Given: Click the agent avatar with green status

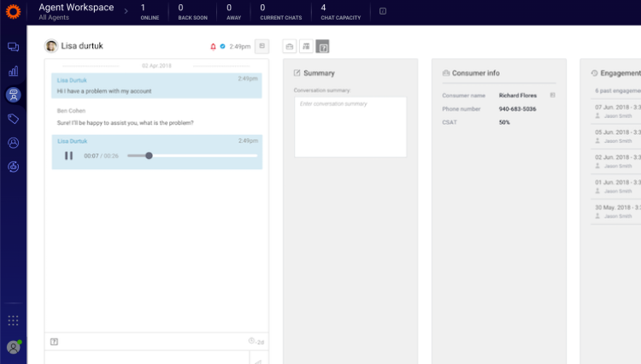Looking at the screenshot, I should point(14,347).
